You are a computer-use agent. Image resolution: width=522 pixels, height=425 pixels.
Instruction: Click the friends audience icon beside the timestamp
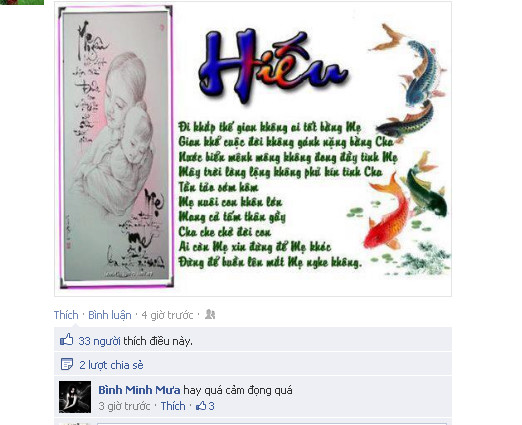[x=210, y=314]
